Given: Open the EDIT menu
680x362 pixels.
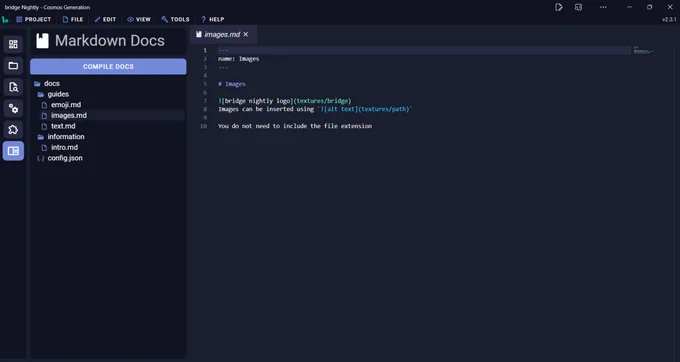Looking at the screenshot, I should [x=105, y=20].
